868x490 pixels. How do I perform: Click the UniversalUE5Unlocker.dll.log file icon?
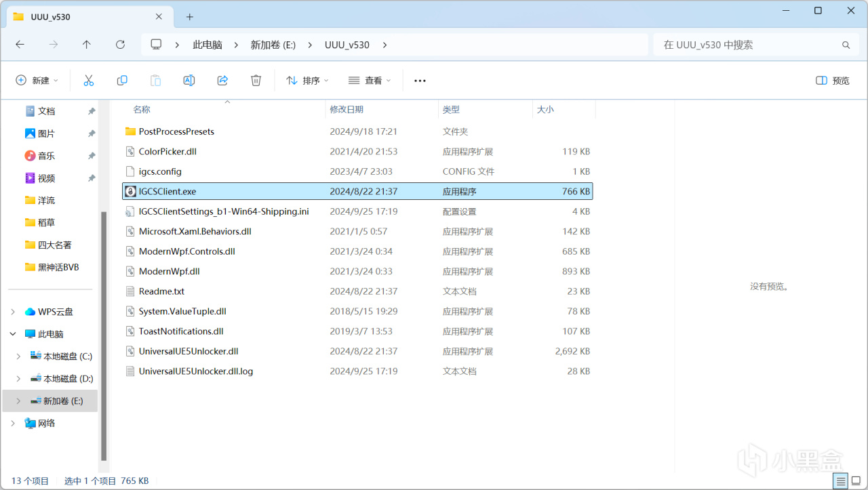point(131,371)
